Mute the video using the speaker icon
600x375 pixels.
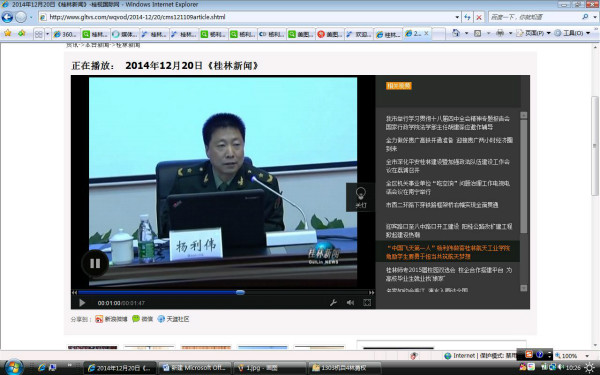point(350,303)
